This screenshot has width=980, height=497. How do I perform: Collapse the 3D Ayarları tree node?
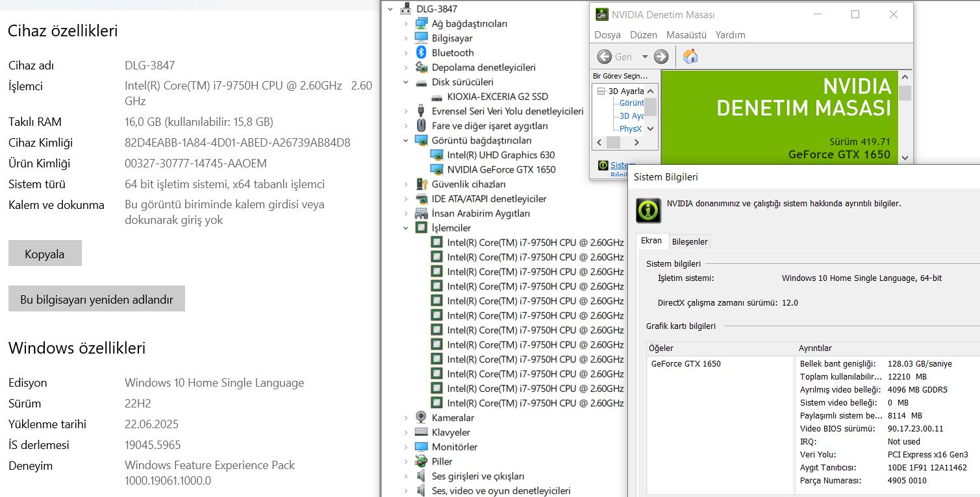(601, 91)
